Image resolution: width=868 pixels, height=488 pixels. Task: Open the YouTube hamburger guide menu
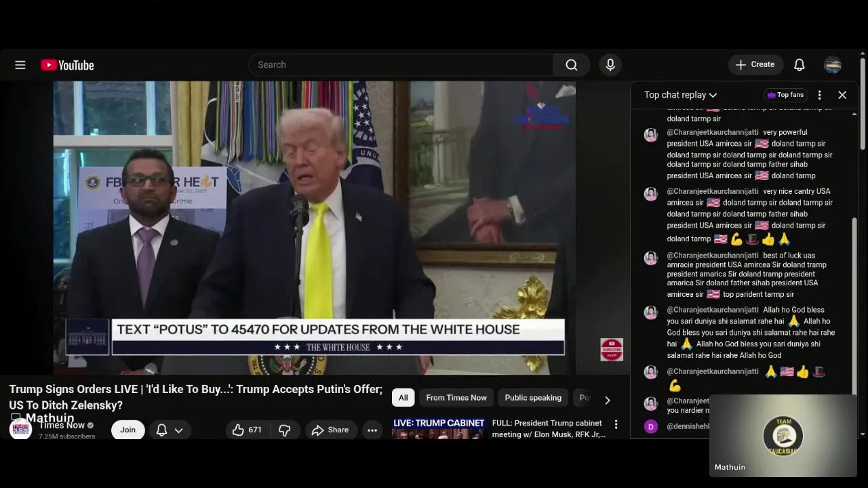click(x=20, y=65)
